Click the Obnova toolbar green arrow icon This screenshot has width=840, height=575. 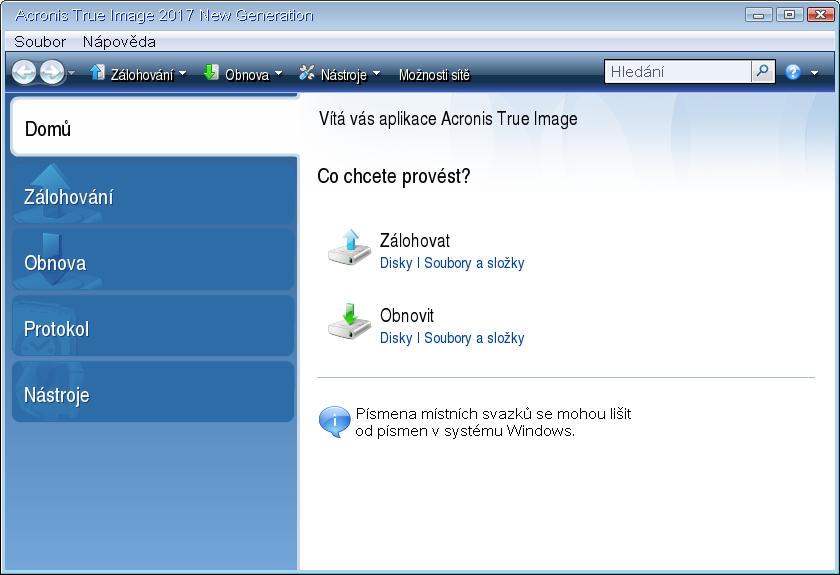point(211,72)
